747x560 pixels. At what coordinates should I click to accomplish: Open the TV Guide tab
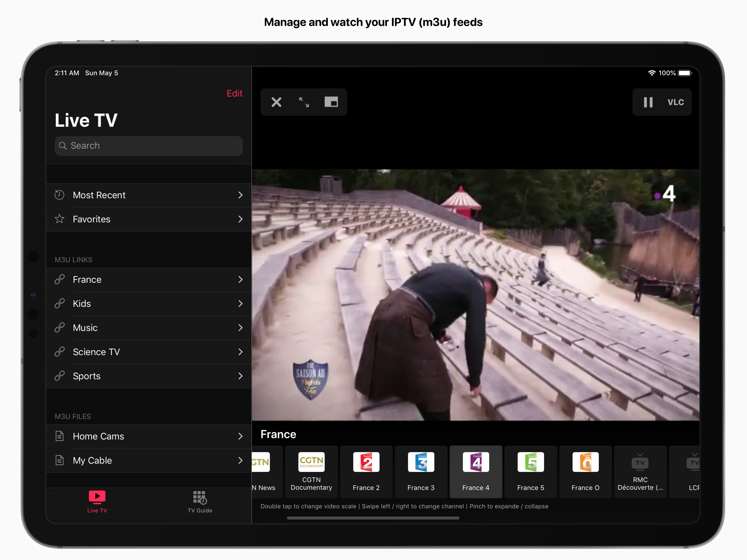point(200,502)
